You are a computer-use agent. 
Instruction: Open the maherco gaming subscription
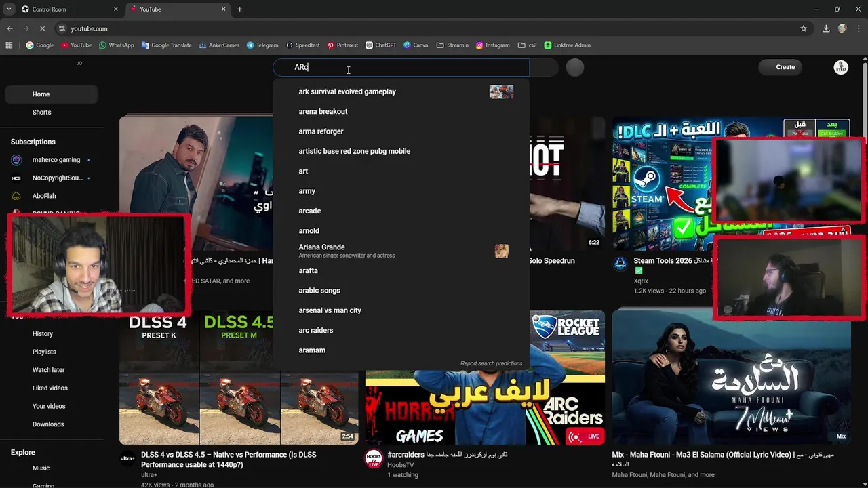coord(52,160)
